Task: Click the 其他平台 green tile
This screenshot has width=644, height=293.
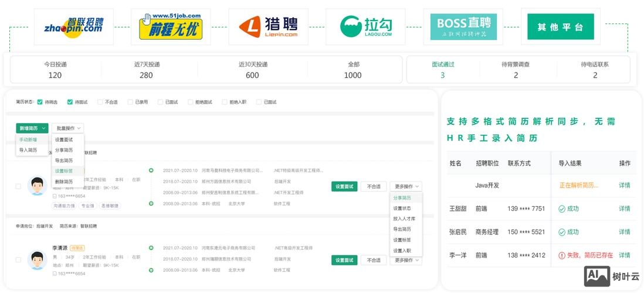Action: click(x=561, y=27)
